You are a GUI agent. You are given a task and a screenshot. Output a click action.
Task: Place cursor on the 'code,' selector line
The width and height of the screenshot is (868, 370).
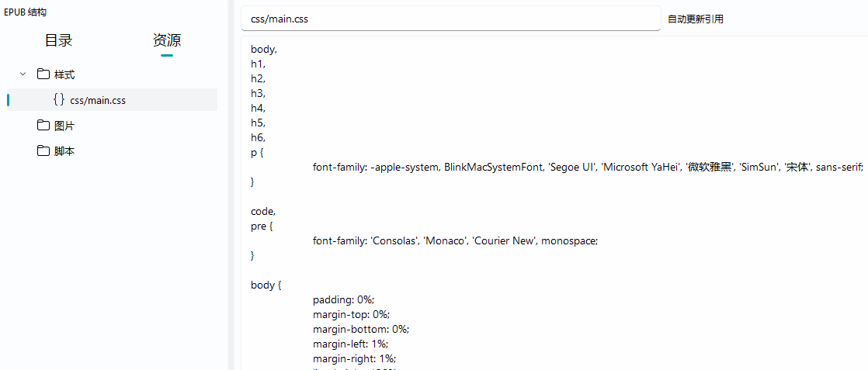(263, 211)
